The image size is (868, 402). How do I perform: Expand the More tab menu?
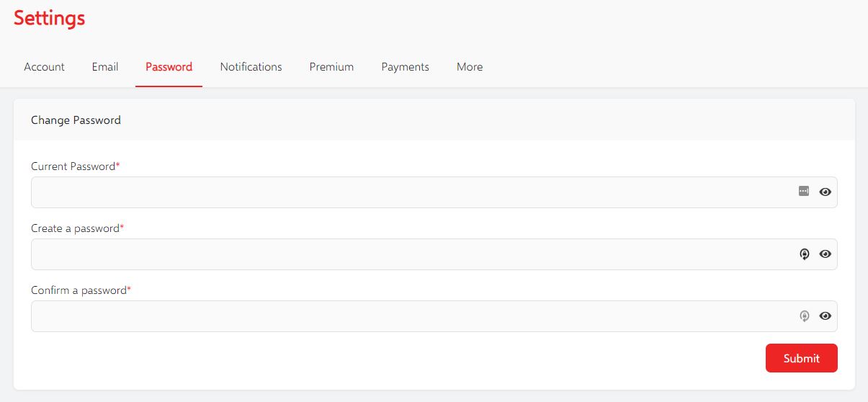(x=470, y=67)
